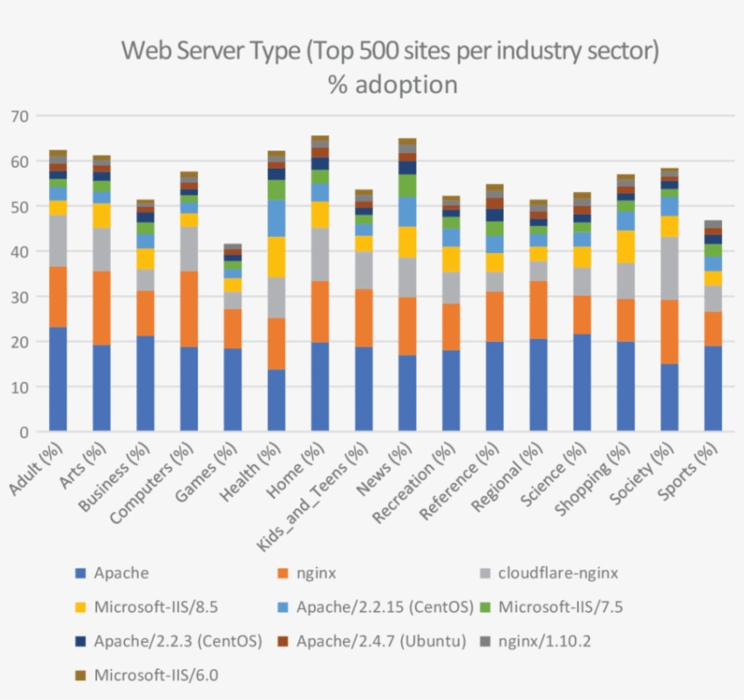Select the yellow IIS/8.5 segment of Shopping bar
The image size is (744, 700).
pyautogui.click(x=626, y=247)
